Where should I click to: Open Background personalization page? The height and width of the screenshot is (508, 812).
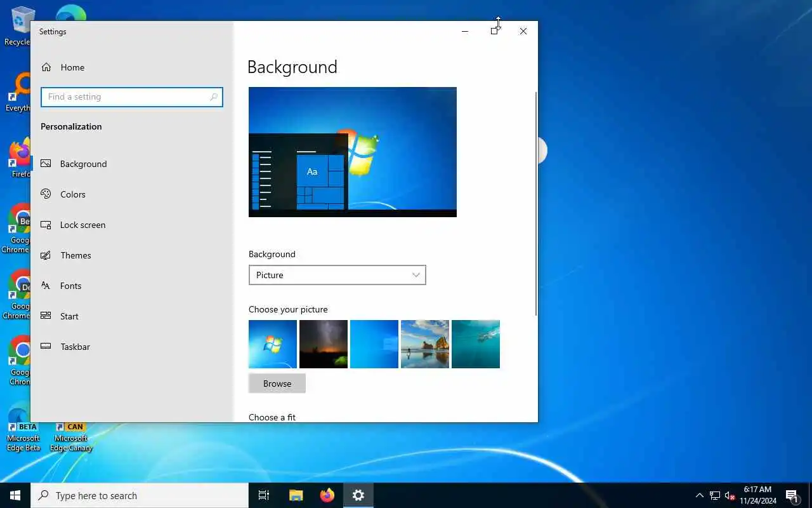[x=131, y=164]
